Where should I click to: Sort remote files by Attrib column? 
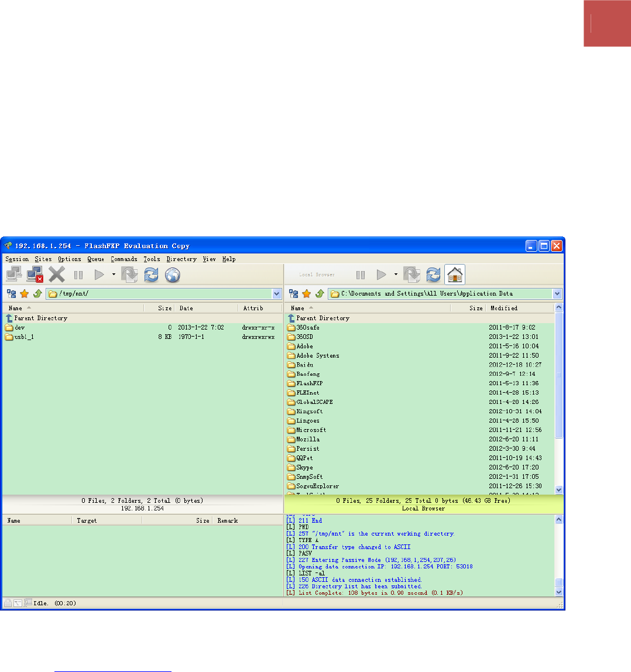[260, 308]
